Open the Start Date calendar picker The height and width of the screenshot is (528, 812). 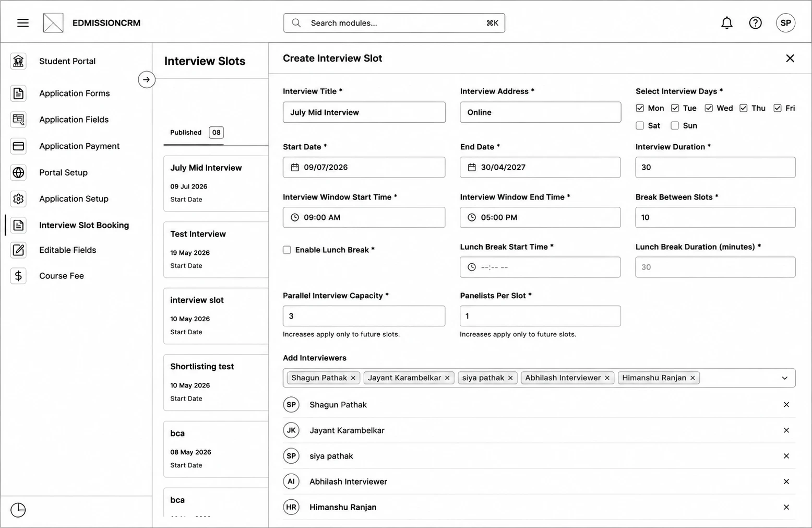(x=295, y=168)
